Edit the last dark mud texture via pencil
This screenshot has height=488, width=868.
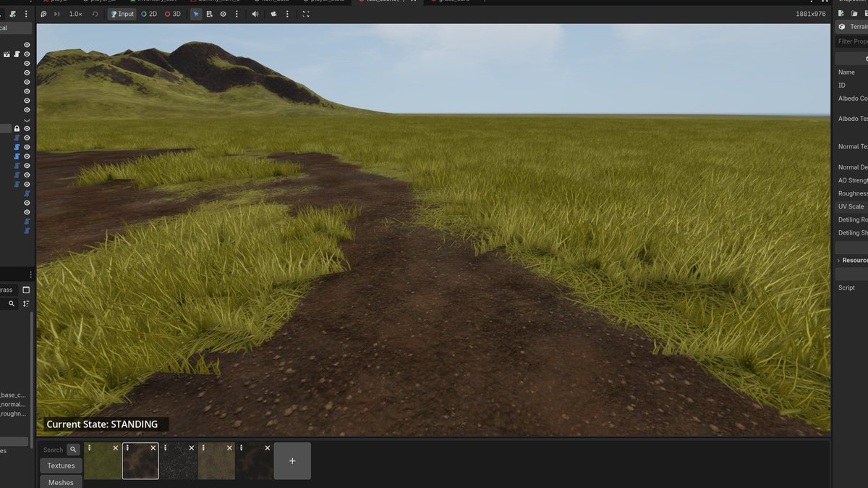click(242, 448)
